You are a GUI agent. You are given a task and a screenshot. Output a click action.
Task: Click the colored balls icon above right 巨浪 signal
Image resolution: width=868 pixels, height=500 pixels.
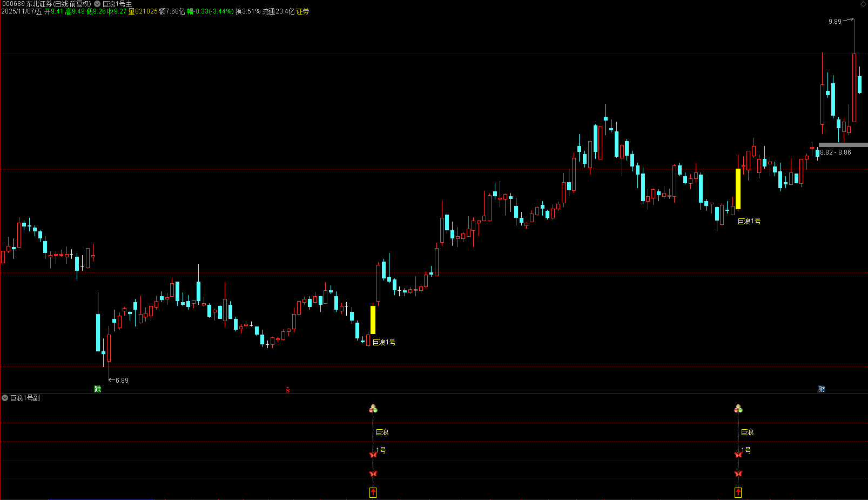click(738, 409)
